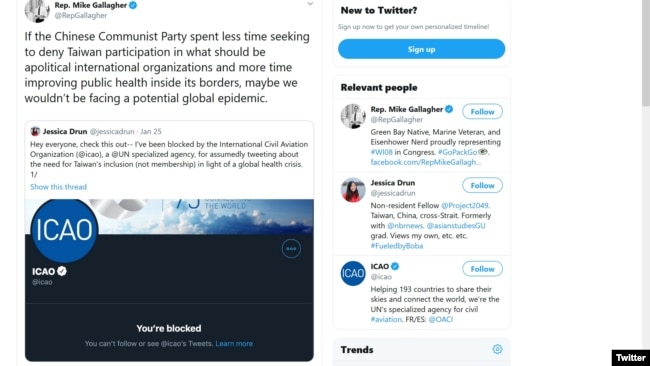Expand the tweet options chevron
650x366 pixels.
click(x=310, y=4)
